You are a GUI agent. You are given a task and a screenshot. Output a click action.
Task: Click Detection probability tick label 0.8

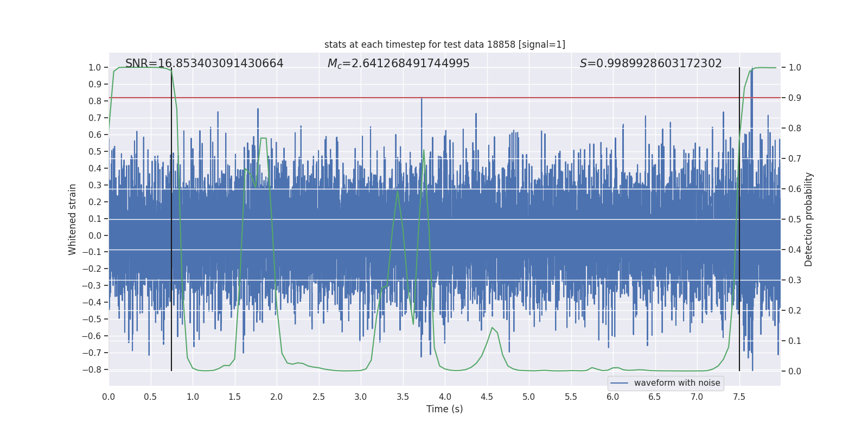[795, 129]
